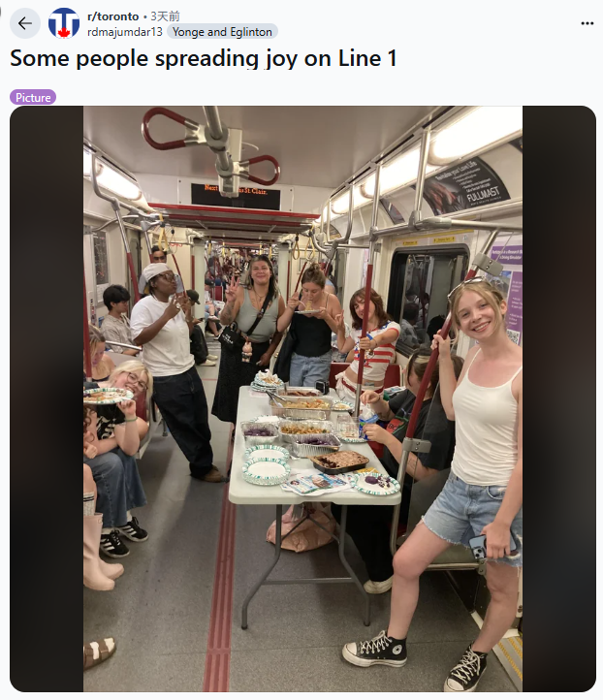The height and width of the screenshot is (700, 603).
Task: Click the blurred right margin of the image
Action: pos(558,398)
